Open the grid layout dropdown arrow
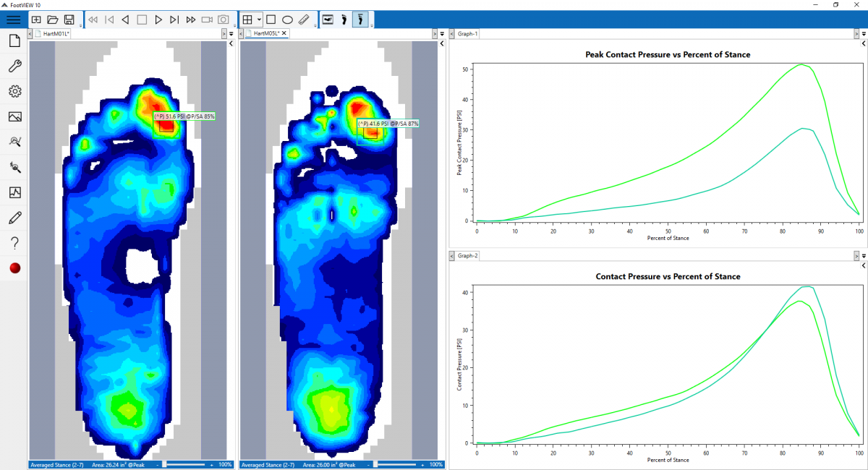Screen dimensions: 868x470 [x=259, y=20]
